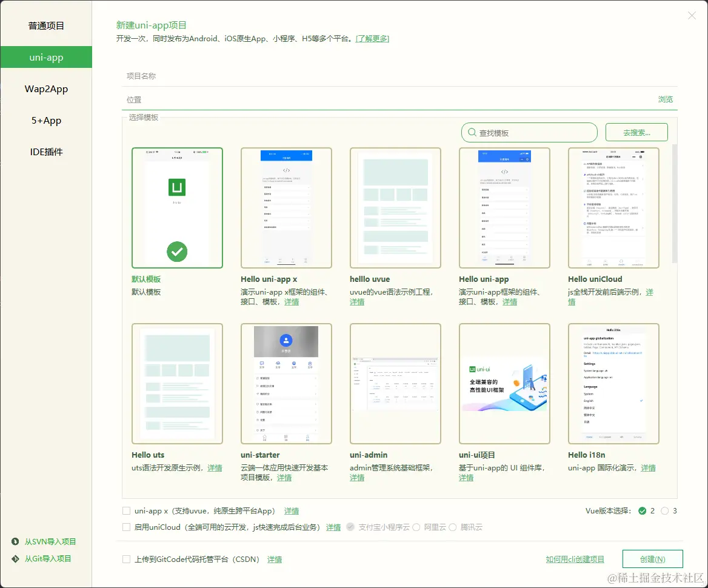Image resolution: width=708 pixels, height=588 pixels.
Task: Click the 默认模板 template title
Action: click(x=146, y=279)
